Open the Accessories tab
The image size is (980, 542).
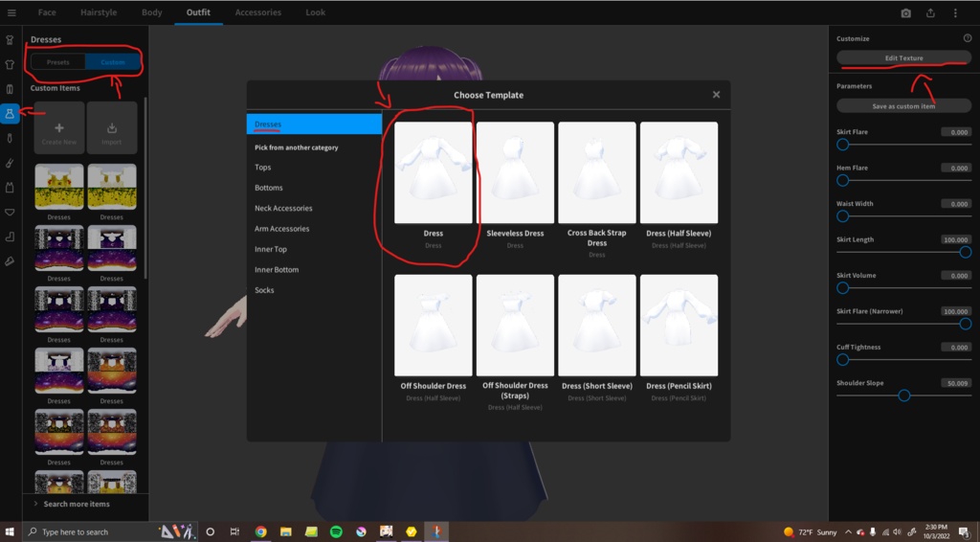coord(258,12)
